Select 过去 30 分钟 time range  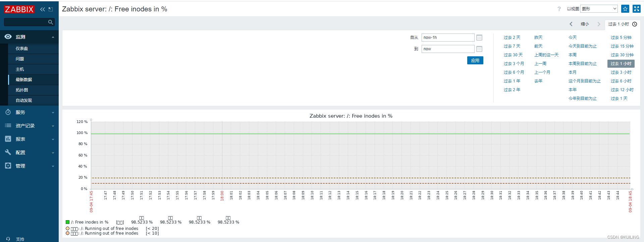[622, 55]
